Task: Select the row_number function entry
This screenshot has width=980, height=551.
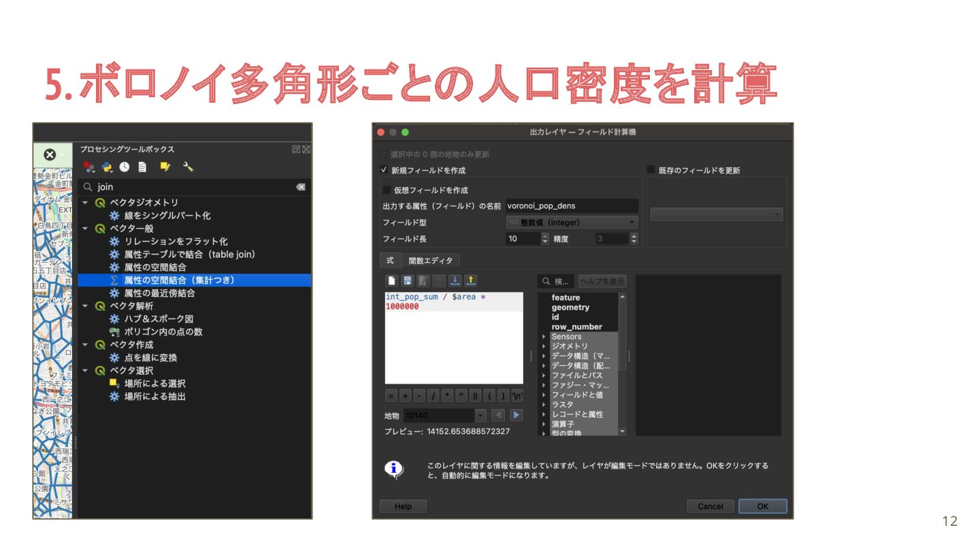Action: 576,327
